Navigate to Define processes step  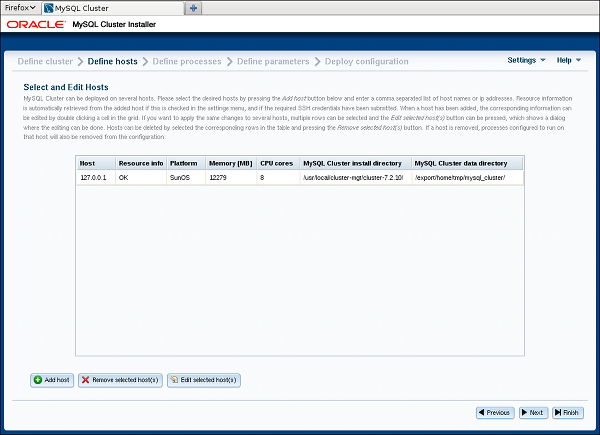[186, 61]
